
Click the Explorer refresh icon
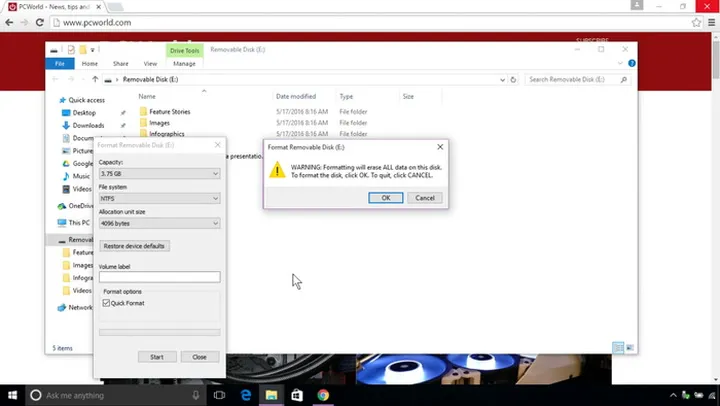(513, 79)
